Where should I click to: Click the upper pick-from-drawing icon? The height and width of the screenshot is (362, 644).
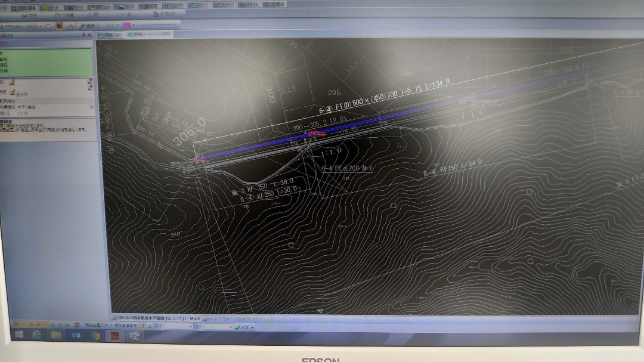(90, 81)
